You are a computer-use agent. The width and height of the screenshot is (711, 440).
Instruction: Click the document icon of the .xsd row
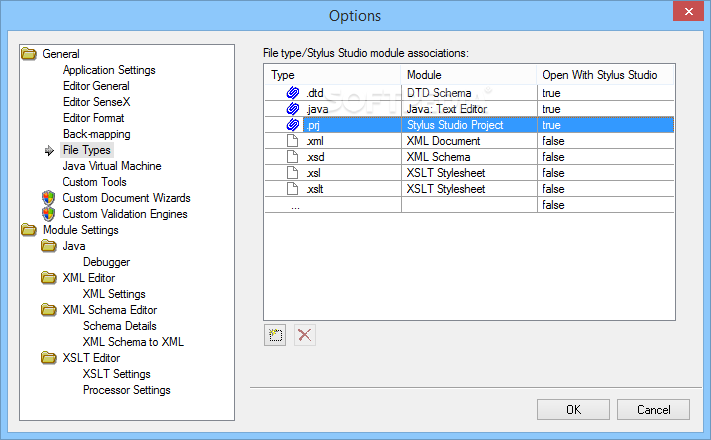(293, 157)
